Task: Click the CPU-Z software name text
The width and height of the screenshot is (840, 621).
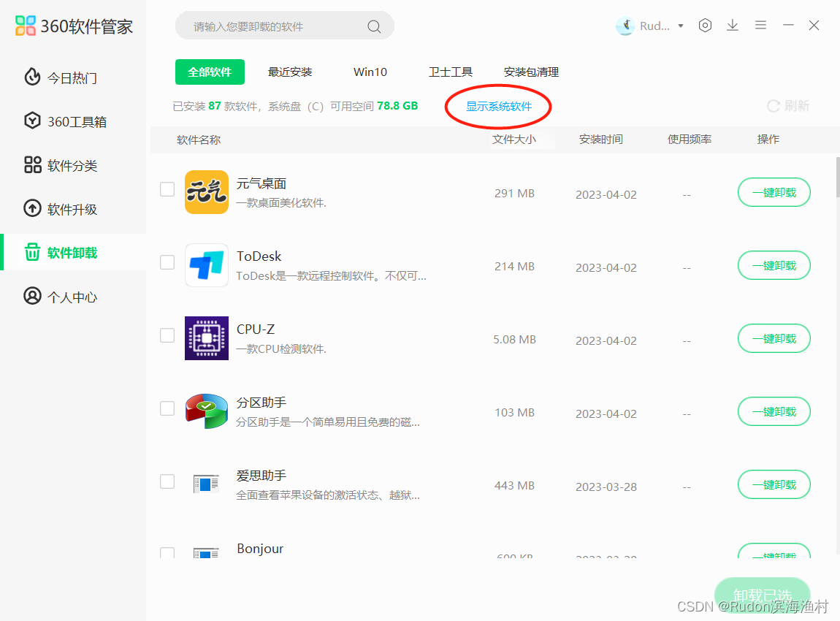Action: (x=256, y=329)
